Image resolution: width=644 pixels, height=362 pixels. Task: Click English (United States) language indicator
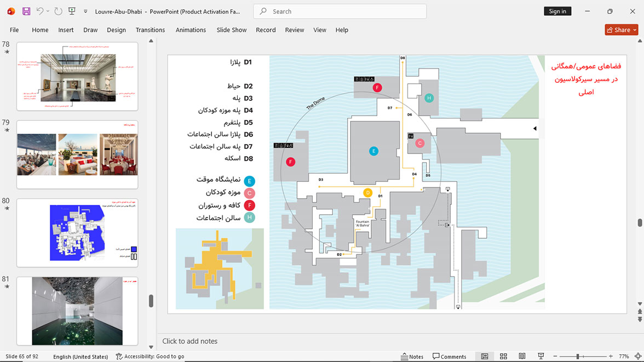81,356
